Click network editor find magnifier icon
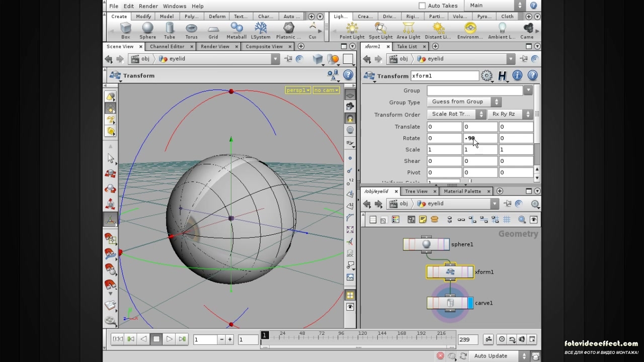Image resolution: width=644 pixels, height=362 pixels. click(522, 220)
